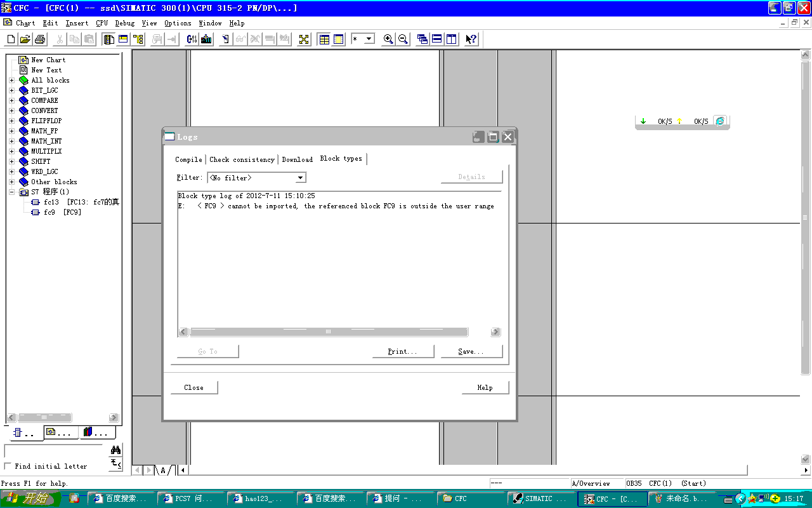The image size is (812, 508).
Task: Open the Chart menu
Action: click(25, 23)
